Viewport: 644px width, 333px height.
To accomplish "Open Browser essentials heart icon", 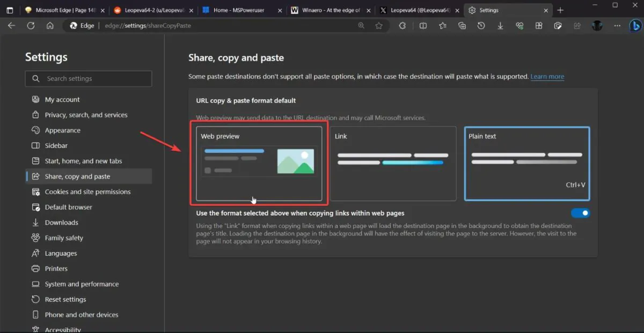I will pyautogui.click(x=519, y=26).
